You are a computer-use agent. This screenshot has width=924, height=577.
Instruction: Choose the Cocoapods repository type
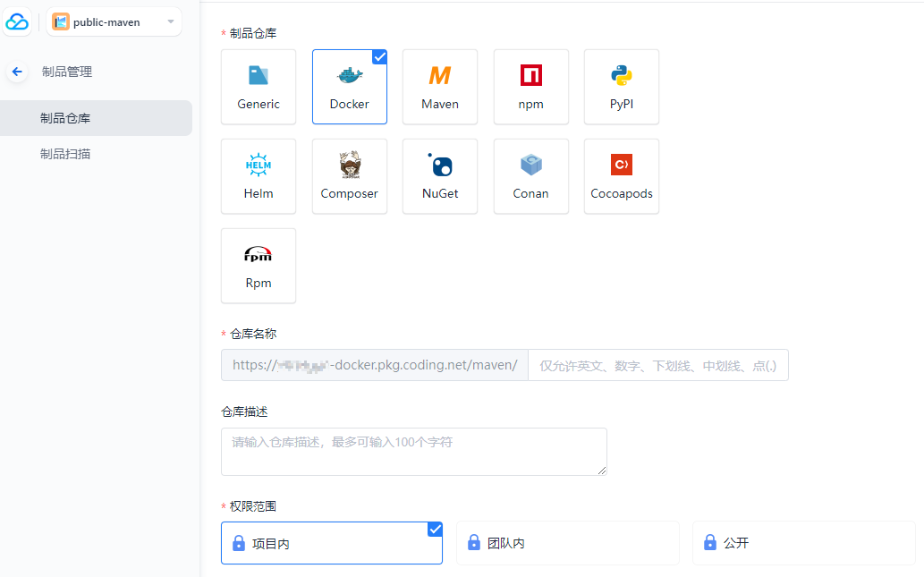point(622,177)
